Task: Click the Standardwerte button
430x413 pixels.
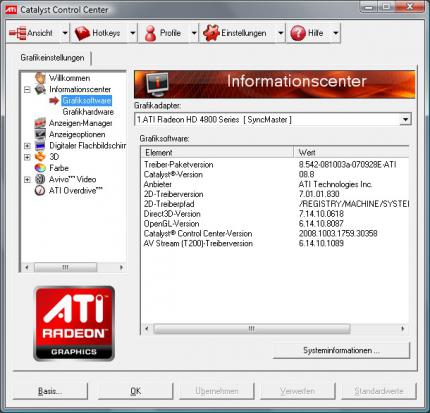Action: point(379,391)
